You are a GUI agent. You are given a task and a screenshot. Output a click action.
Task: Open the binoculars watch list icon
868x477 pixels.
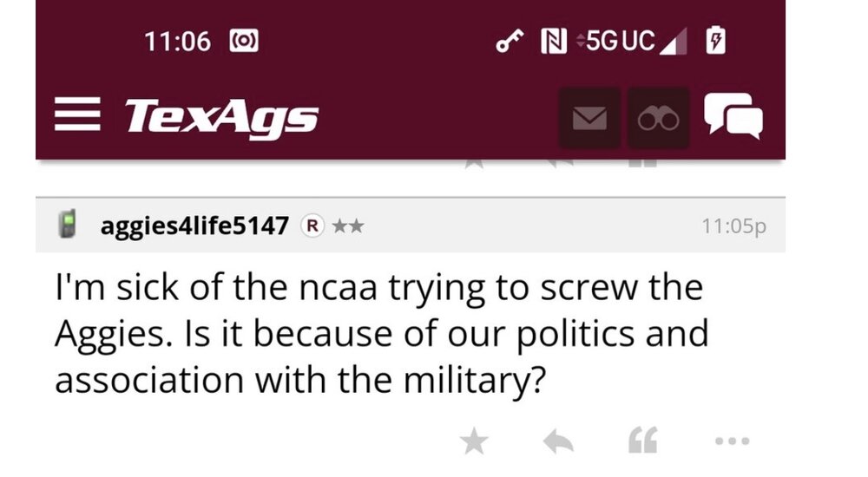(659, 118)
